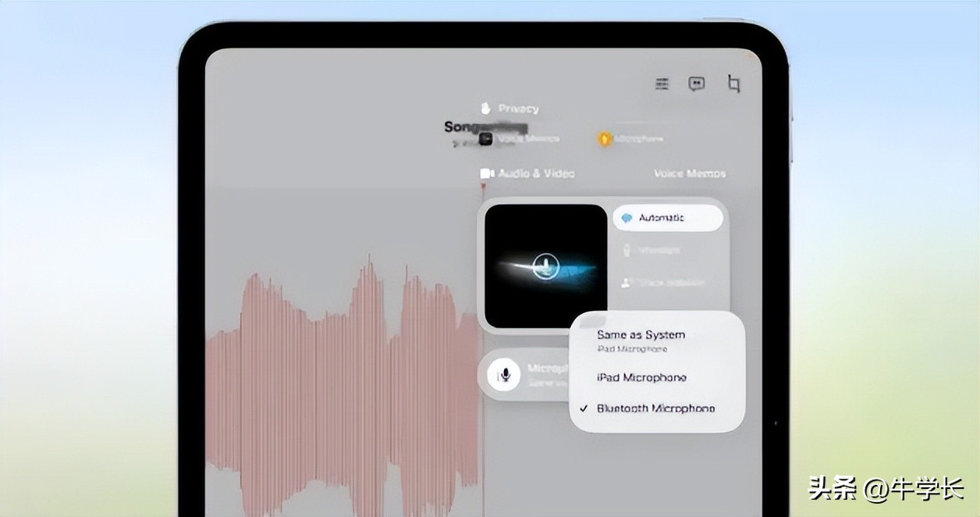Choose Same as System microphone source
The height and width of the screenshot is (517, 980).
(x=640, y=334)
